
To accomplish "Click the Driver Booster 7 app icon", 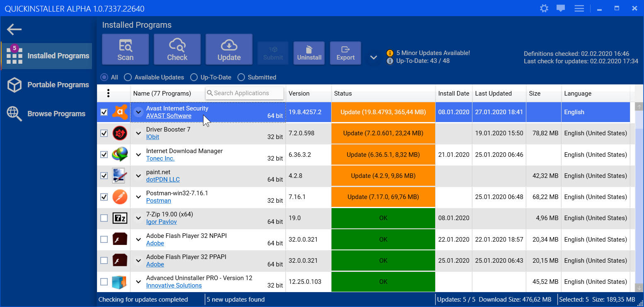I will click(x=120, y=133).
